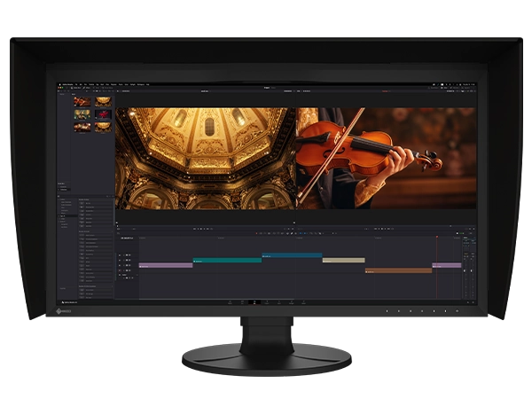The image size is (532, 399).
Task: Open Project Settings via the gear icon
Action: point(473,302)
